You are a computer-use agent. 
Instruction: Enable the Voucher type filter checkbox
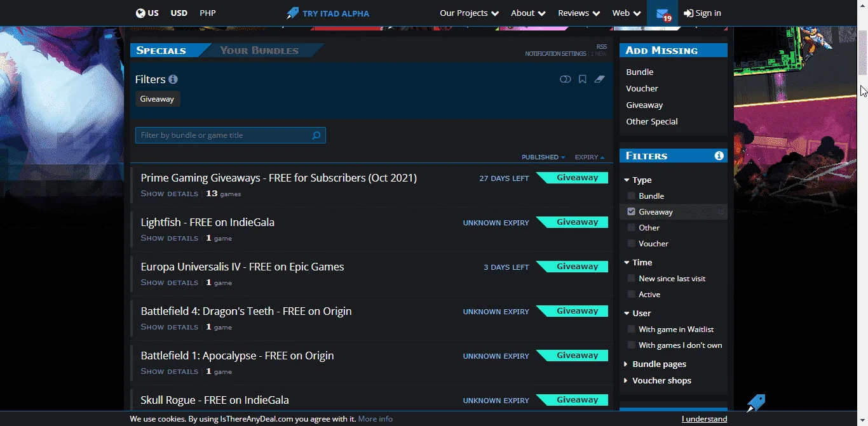tap(631, 243)
